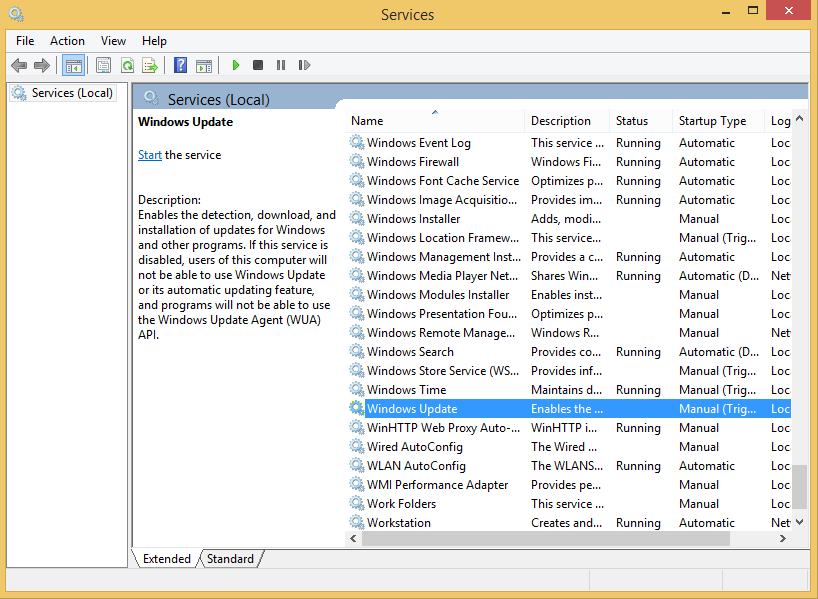The image size is (818, 599).
Task: Sort by the Description column header
Action: coord(567,121)
